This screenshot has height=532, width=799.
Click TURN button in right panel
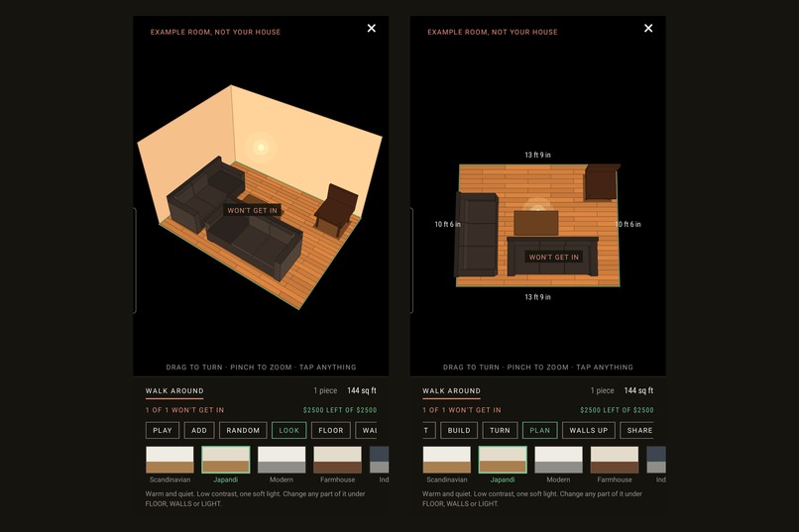(500, 430)
